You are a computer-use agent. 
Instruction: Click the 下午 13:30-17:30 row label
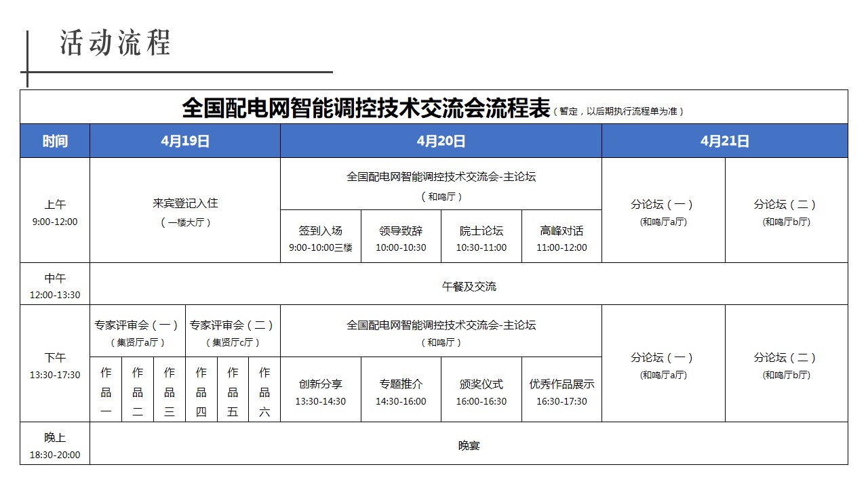(55, 364)
